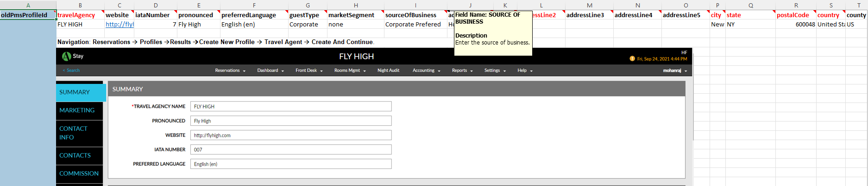The image size is (868, 186).
Task: Open the Accounting dropdown menu
Action: point(426,71)
